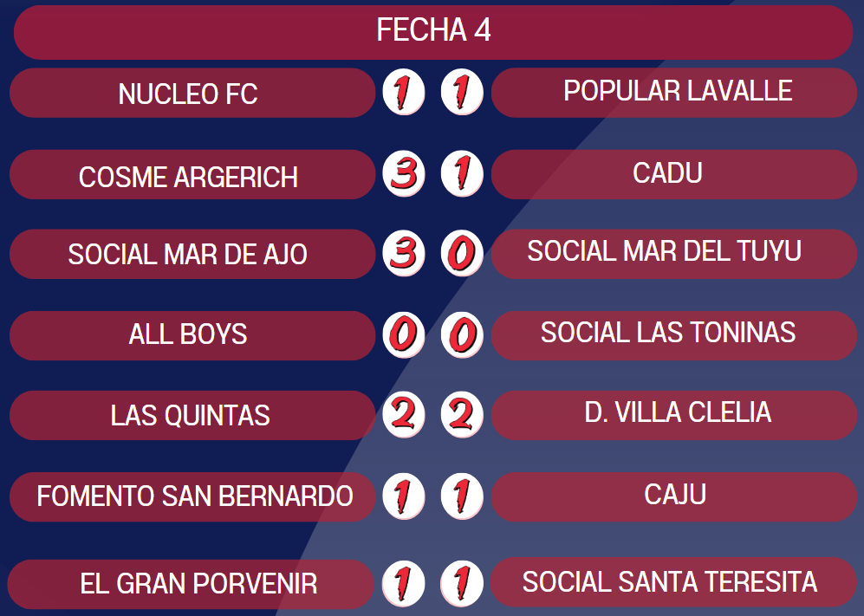
Task: Click the CADU team label
Action: point(667,173)
